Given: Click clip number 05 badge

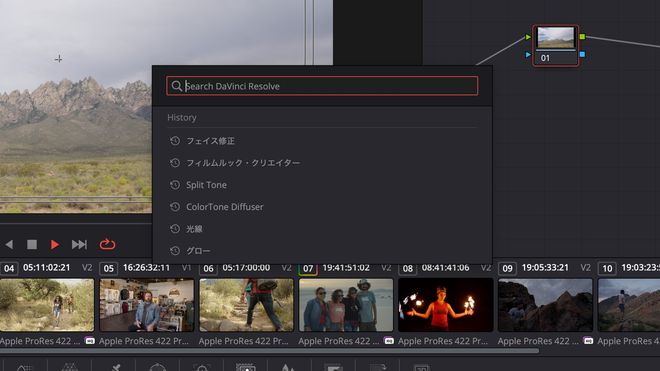Looking at the screenshot, I should point(109,268).
